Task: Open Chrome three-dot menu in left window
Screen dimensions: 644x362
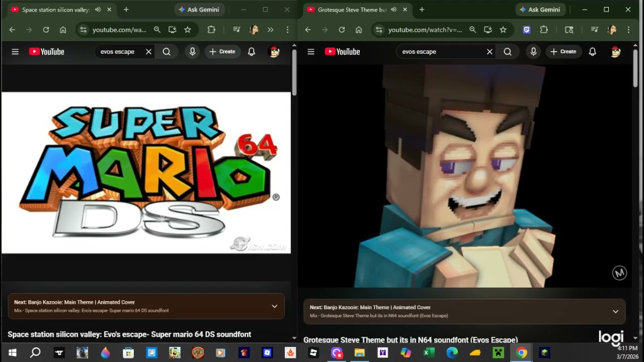Action: tap(287, 30)
